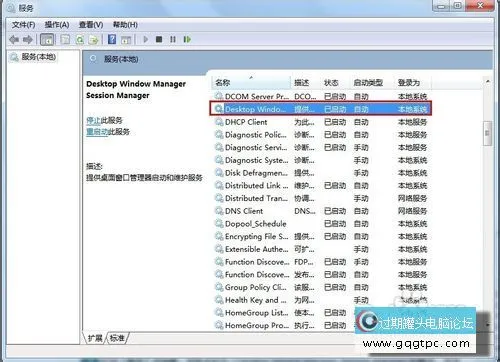Click the 重启动 this service link
Screen dimensions: 500x362
click(97, 132)
